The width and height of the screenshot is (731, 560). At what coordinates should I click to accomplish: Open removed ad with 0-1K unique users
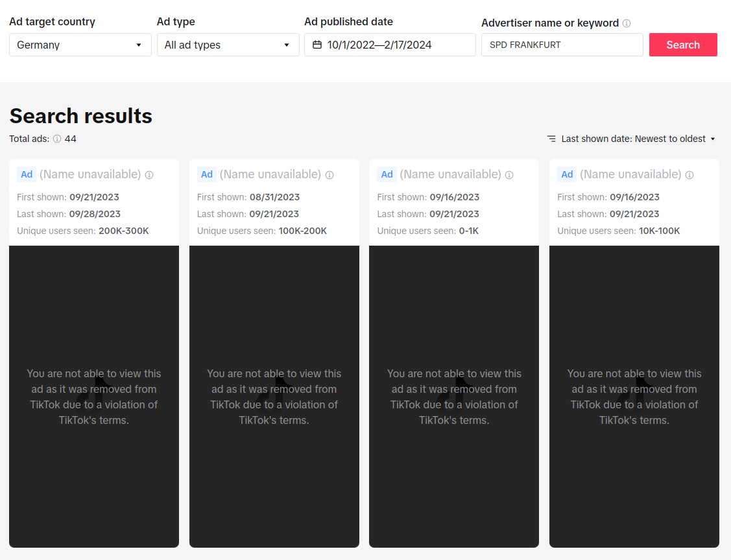pos(454,396)
